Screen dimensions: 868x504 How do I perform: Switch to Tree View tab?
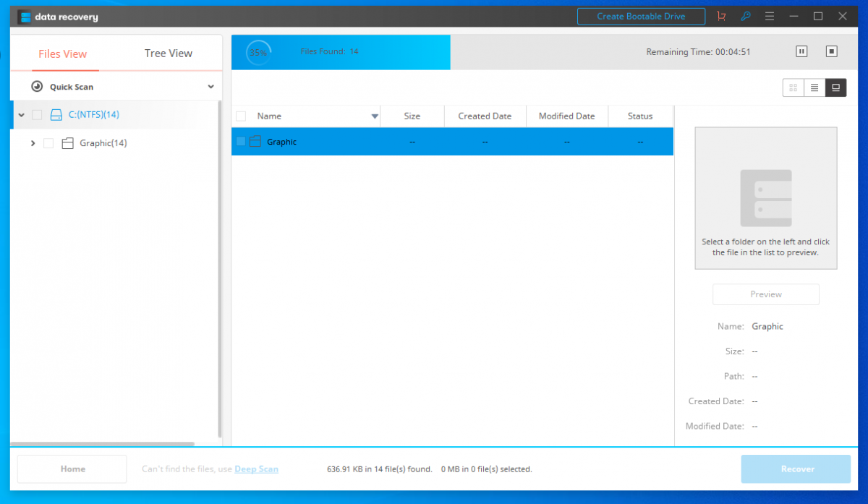(168, 54)
